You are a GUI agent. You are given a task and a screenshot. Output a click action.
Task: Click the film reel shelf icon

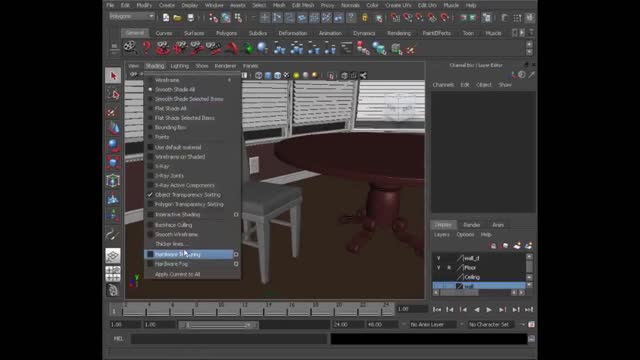click(x=130, y=48)
